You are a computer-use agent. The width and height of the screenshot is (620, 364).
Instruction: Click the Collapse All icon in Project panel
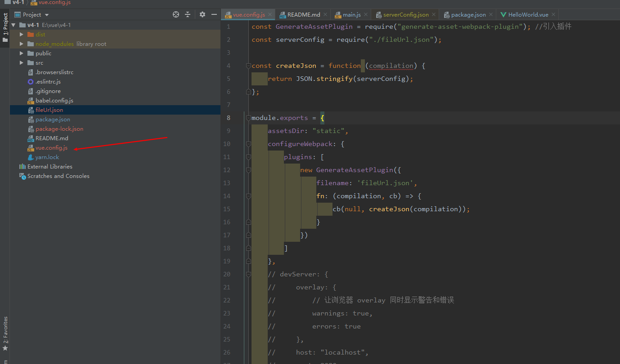click(x=188, y=14)
